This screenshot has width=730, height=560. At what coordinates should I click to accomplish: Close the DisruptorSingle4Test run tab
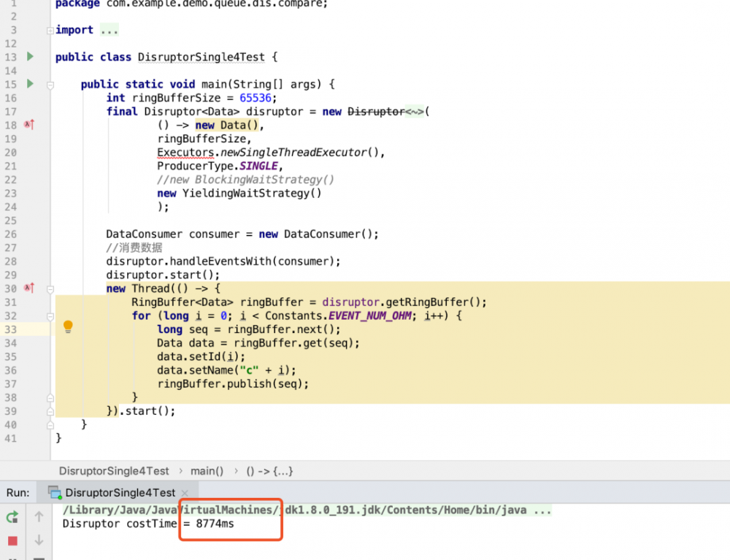185,493
